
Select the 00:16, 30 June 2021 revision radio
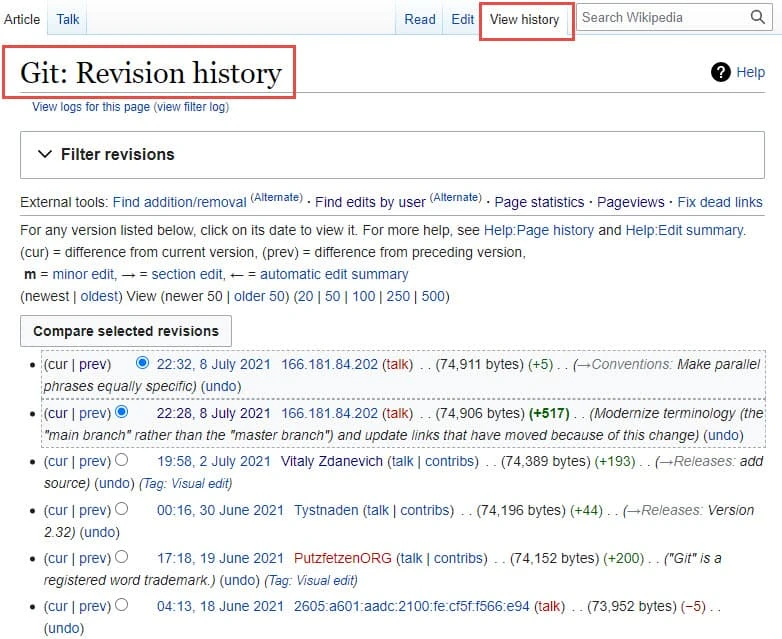pyautogui.click(x=122, y=509)
